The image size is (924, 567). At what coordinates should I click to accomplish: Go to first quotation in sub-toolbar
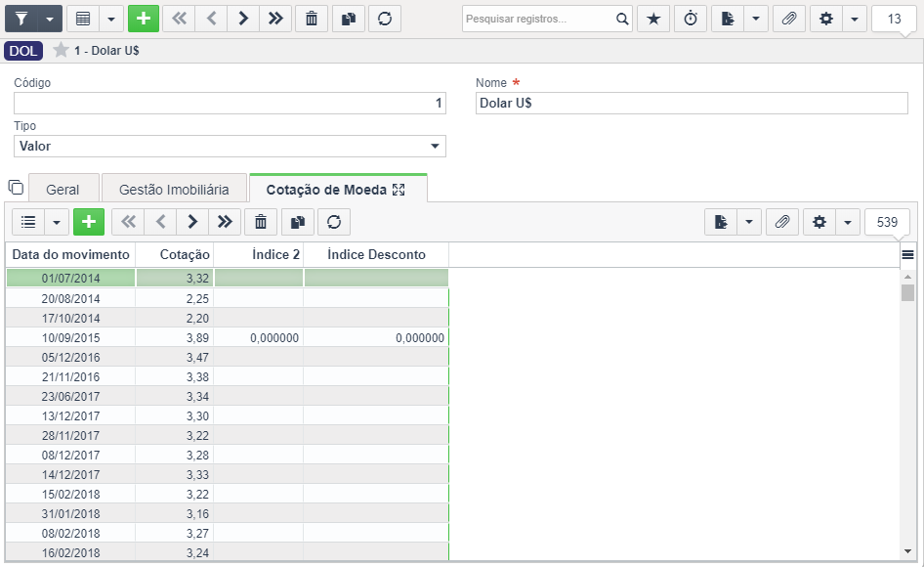(x=128, y=222)
